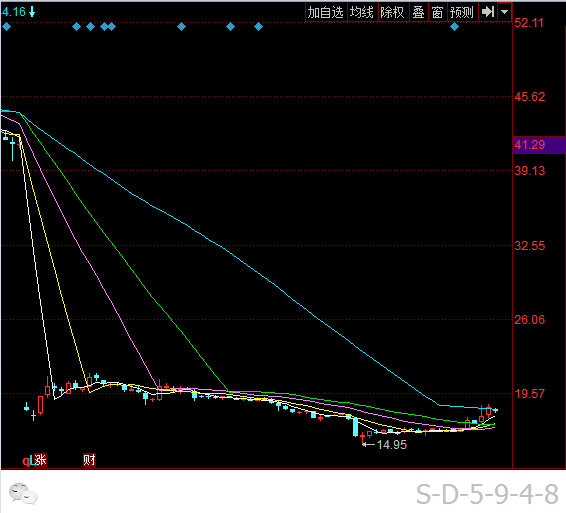Toggle the 叠 overlay chart option
This screenshot has width=566, height=513.
pyautogui.click(x=418, y=12)
